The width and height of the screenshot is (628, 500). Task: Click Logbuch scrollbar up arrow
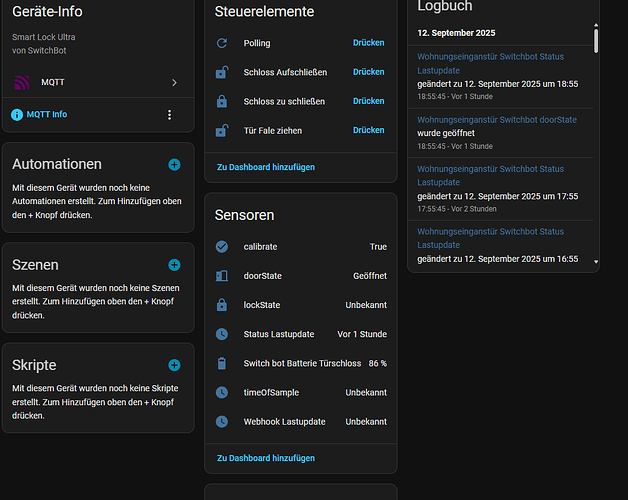(x=596, y=25)
